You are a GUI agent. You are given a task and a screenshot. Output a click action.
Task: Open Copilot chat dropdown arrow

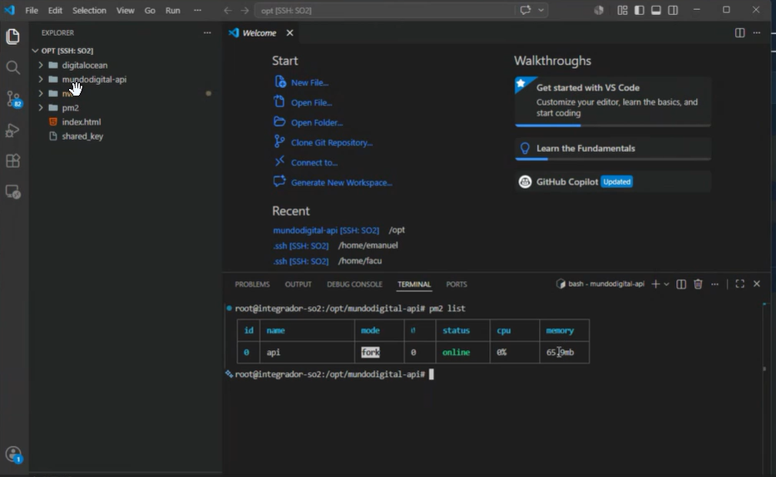[541, 10]
